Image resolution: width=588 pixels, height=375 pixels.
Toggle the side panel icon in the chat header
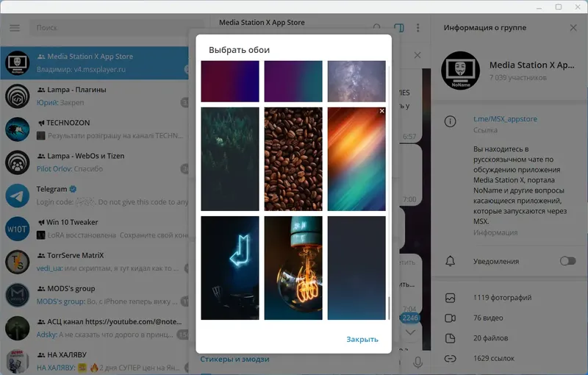(399, 28)
